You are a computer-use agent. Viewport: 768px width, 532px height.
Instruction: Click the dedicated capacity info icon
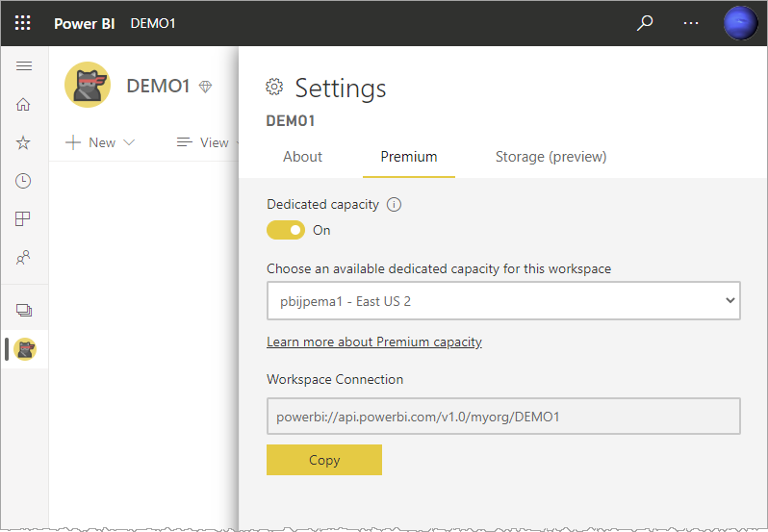coord(394,204)
